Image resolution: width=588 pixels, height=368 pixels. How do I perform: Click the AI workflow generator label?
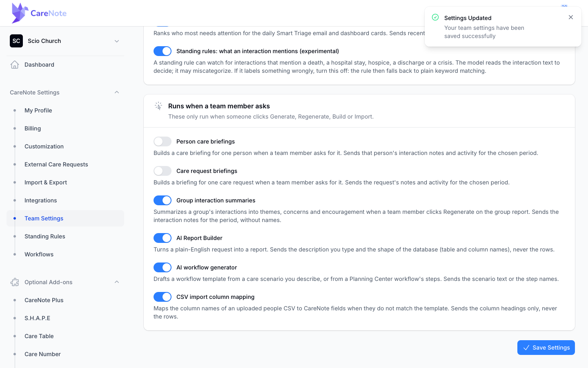click(207, 267)
